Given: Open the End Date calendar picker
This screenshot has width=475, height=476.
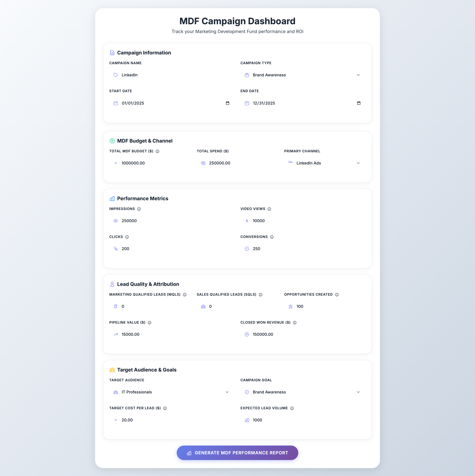Looking at the screenshot, I should 359,103.
